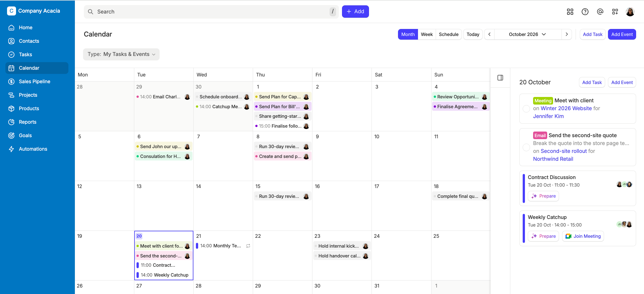Open the Home sidebar icon
The height and width of the screenshot is (294, 644).
(11, 28)
